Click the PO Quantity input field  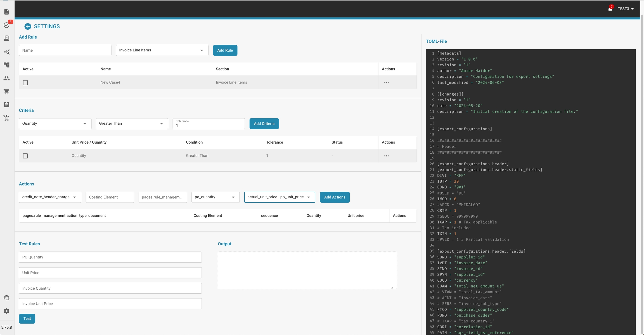pyautogui.click(x=110, y=257)
